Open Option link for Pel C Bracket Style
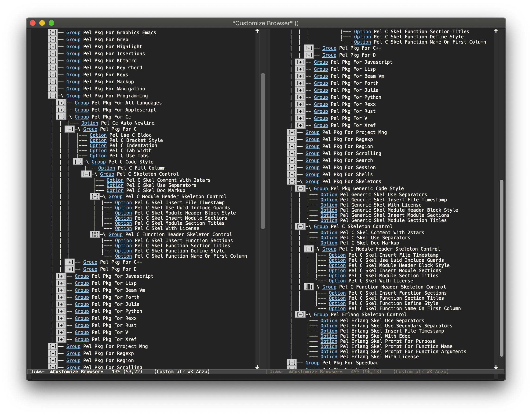 point(98,140)
